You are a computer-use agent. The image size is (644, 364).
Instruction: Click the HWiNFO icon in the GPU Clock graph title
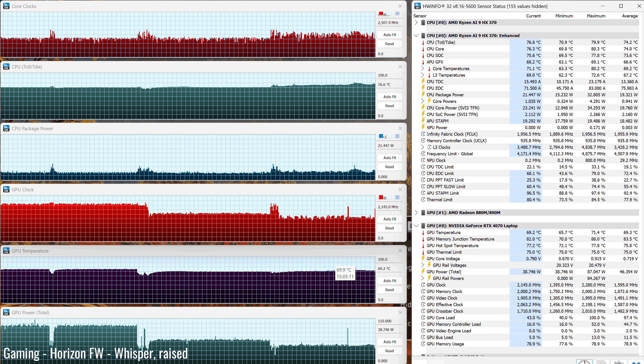pyautogui.click(x=6, y=189)
